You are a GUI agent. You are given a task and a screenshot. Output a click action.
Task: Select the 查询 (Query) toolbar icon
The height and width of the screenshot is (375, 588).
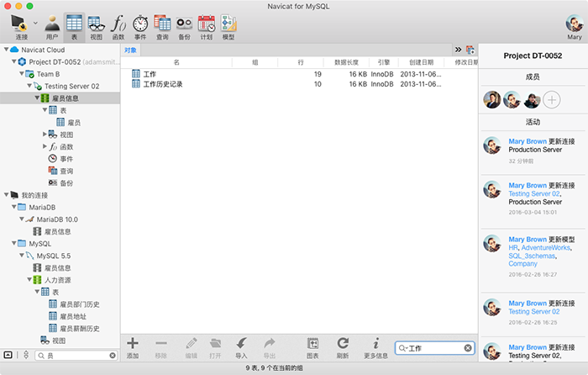pos(162,27)
